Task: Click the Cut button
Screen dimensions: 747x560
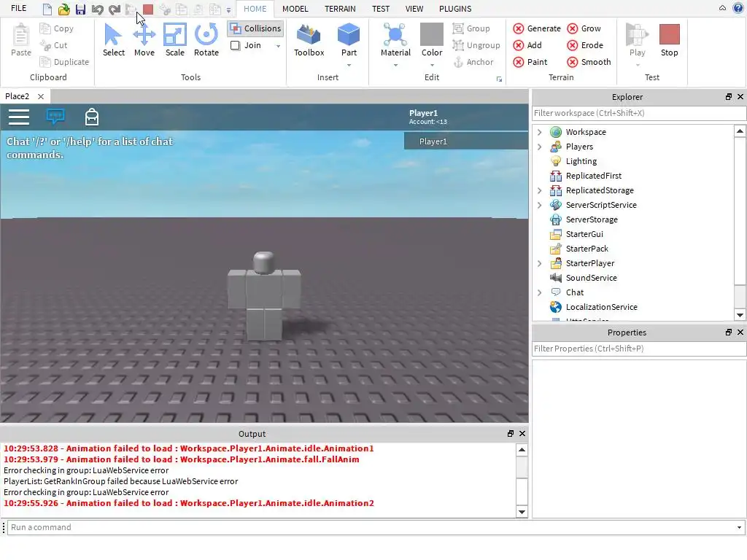Action: coord(54,45)
